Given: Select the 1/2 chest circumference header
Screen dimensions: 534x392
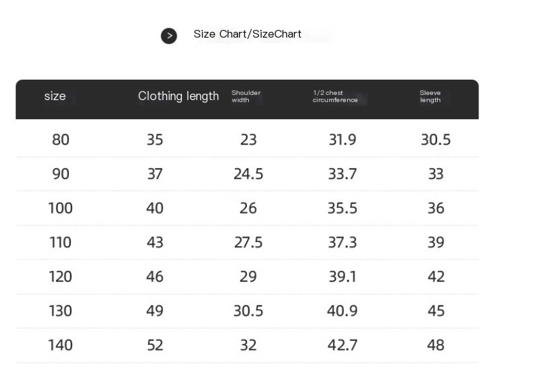Looking at the screenshot, I should coord(335,96).
